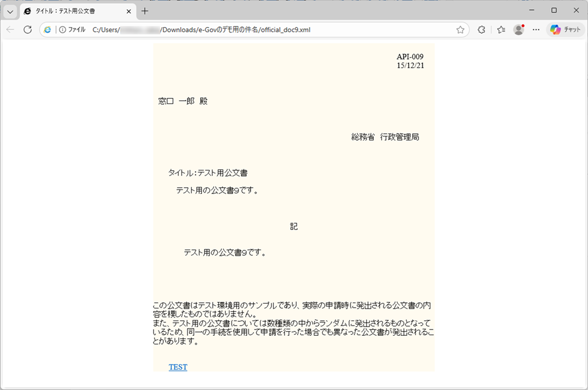The height and width of the screenshot is (390, 588).
Task: Focus the address bar URL field
Action: click(x=255, y=30)
